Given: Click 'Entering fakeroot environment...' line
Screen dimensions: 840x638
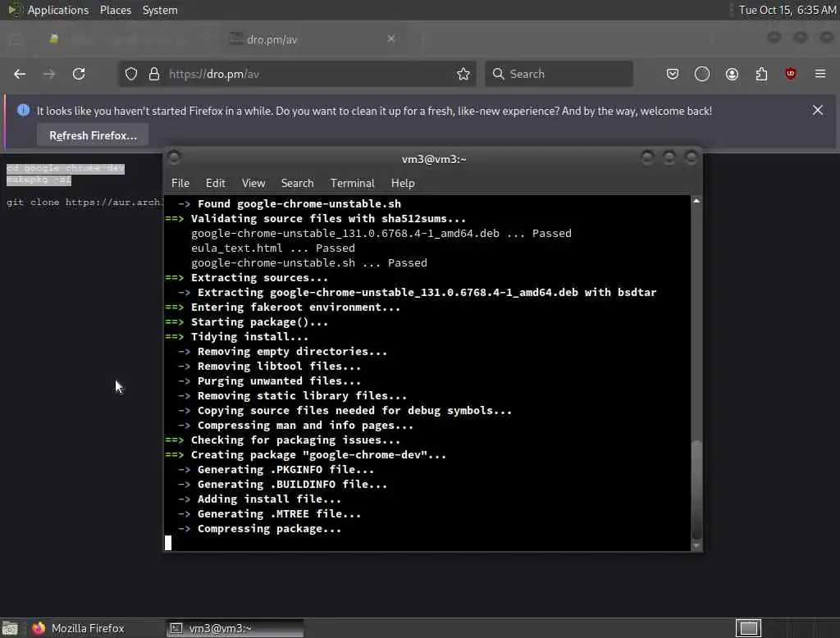Looking at the screenshot, I should tap(295, 307).
